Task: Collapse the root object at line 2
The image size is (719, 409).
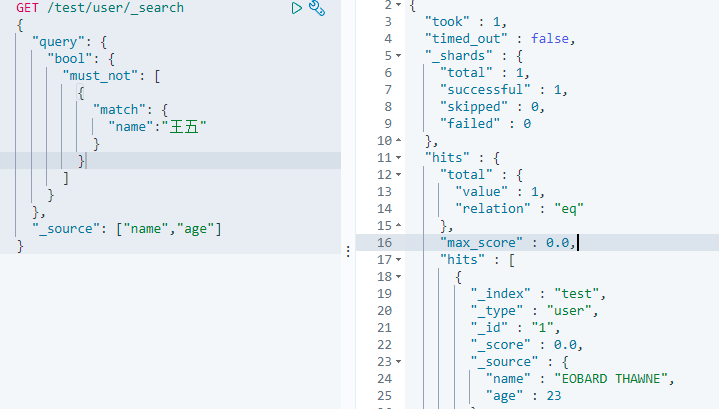Action: [x=400, y=6]
